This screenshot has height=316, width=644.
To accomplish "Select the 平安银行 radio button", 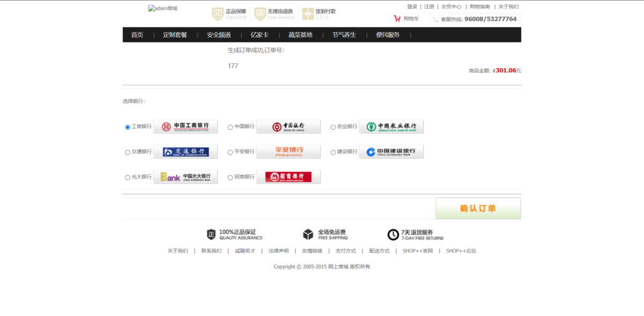I will pyautogui.click(x=230, y=152).
